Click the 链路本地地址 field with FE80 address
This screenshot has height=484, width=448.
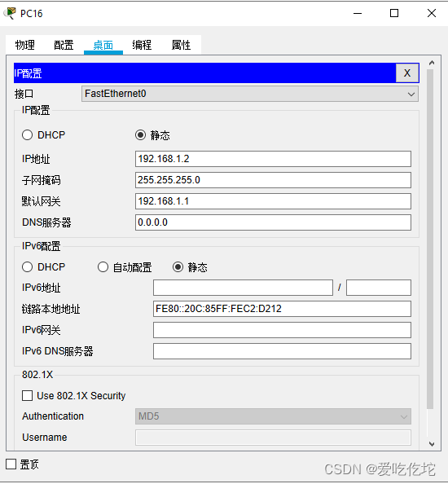click(x=282, y=309)
